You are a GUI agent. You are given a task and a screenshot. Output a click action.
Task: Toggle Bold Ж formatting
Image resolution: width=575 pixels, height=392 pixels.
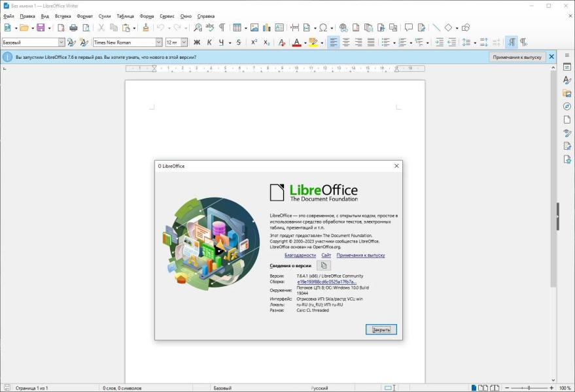click(197, 42)
